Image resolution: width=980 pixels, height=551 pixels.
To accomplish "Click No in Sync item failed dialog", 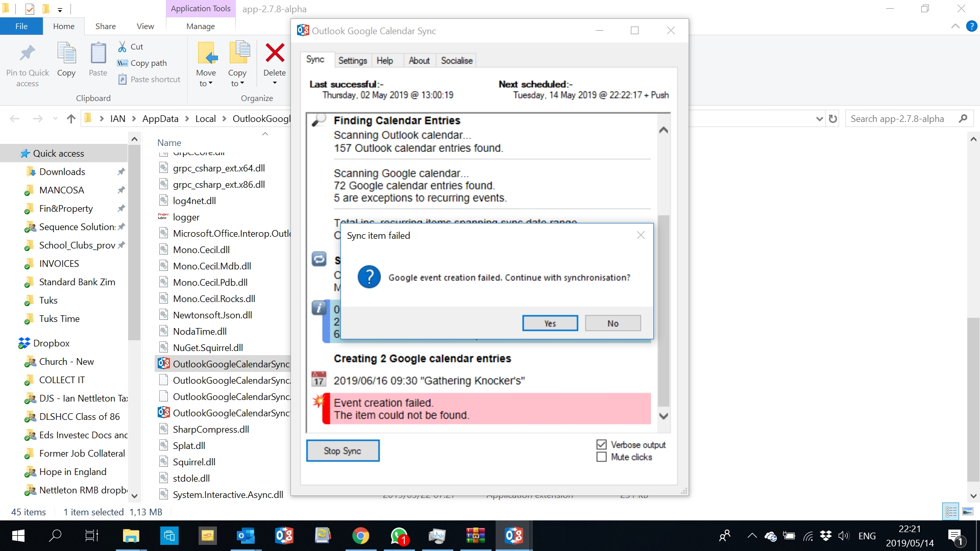I will point(612,323).
